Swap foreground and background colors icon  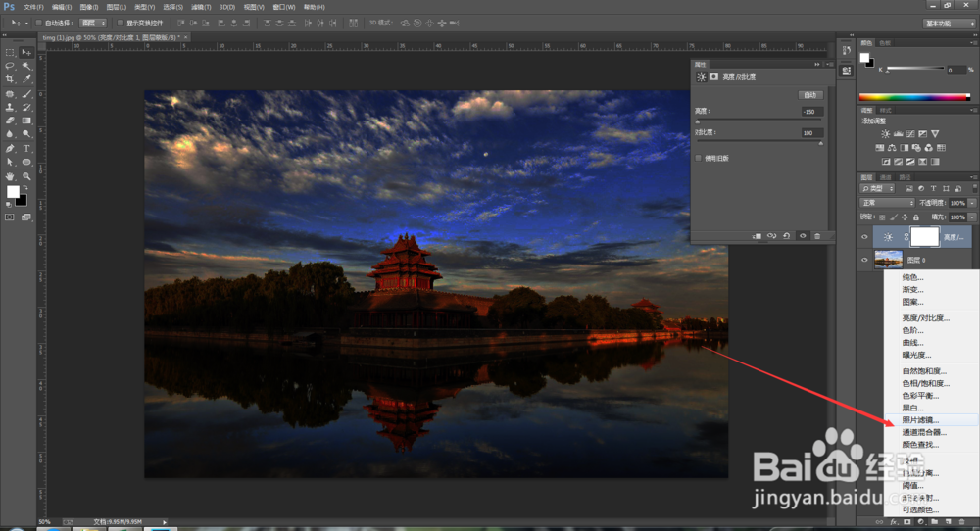[25, 187]
